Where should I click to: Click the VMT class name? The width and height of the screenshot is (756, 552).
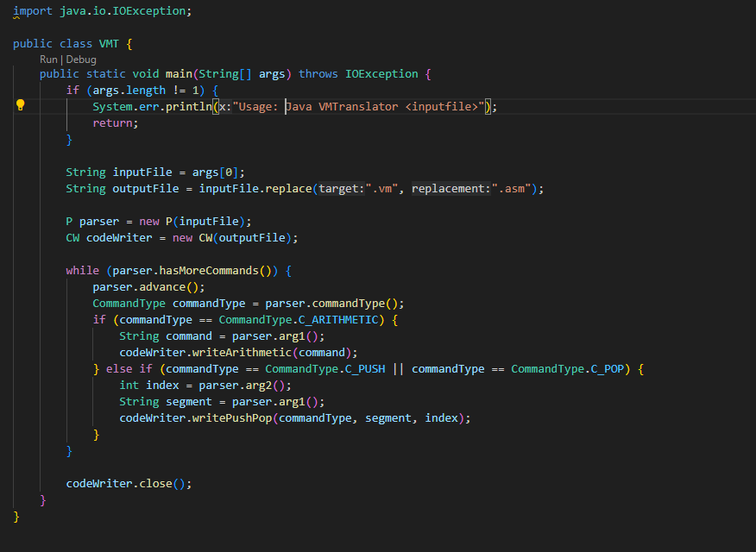(109, 43)
